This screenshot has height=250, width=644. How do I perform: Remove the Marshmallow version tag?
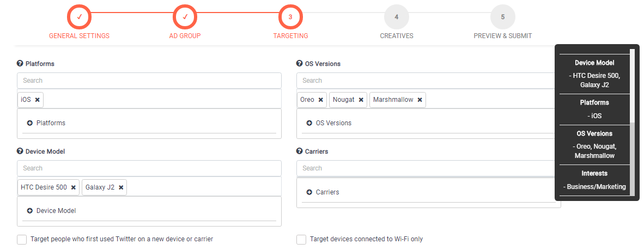coord(420,100)
